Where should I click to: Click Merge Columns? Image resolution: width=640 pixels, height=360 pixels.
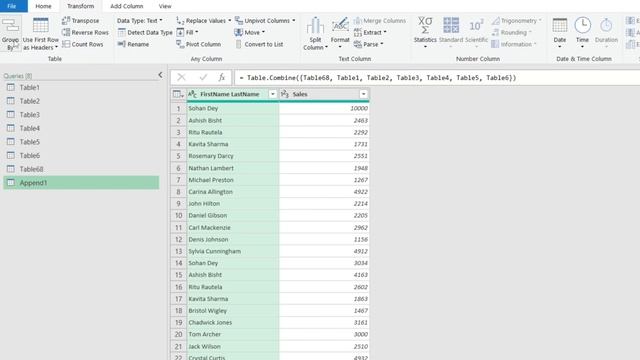[x=380, y=20]
